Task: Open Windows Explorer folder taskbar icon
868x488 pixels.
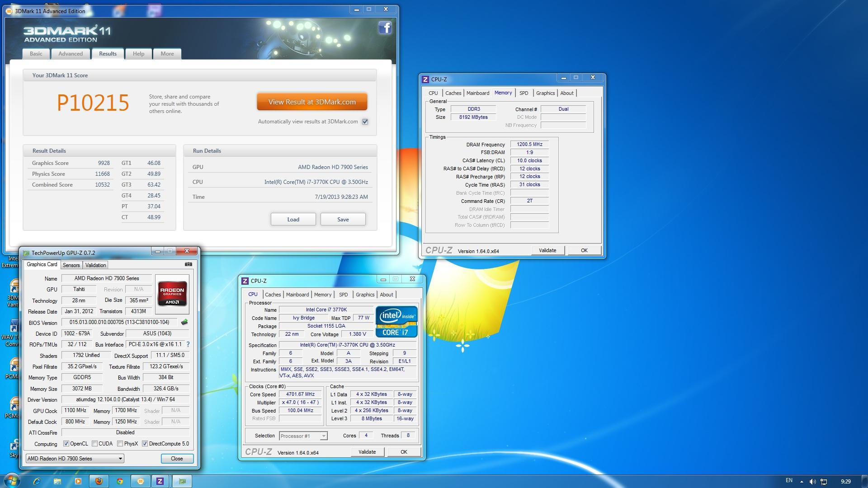Action: (x=57, y=481)
